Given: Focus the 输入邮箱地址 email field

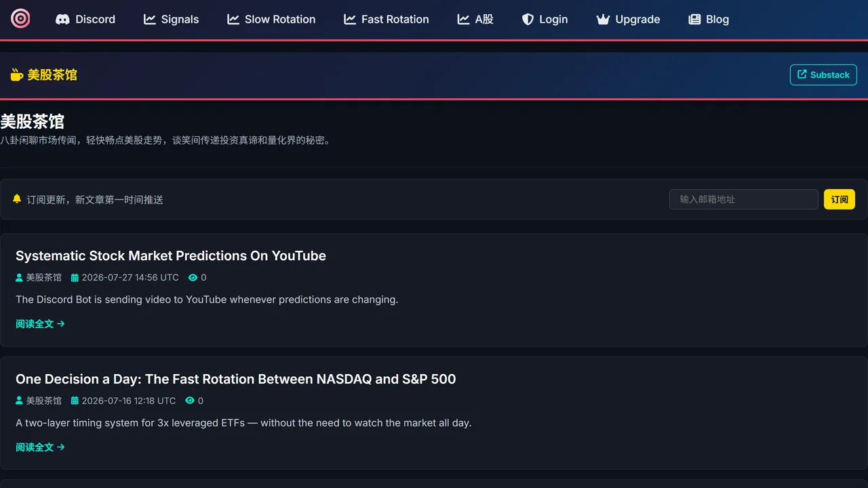Looking at the screenshot, I should 744,199.
